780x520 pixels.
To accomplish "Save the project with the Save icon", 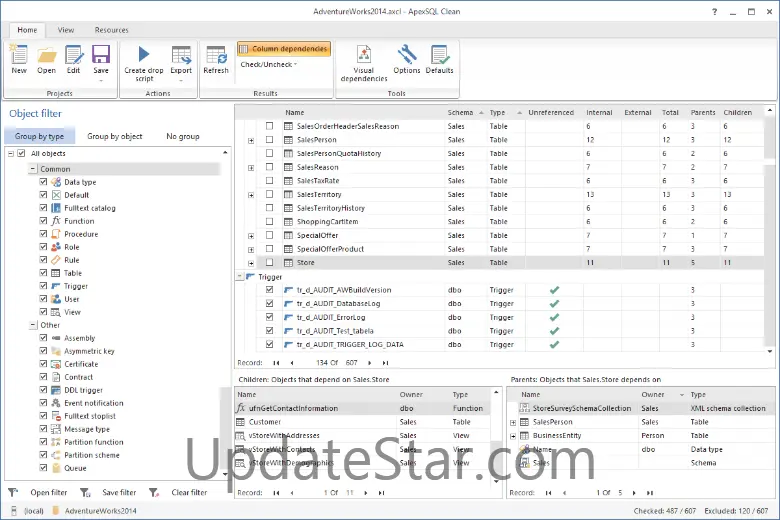I will [101, 55].
